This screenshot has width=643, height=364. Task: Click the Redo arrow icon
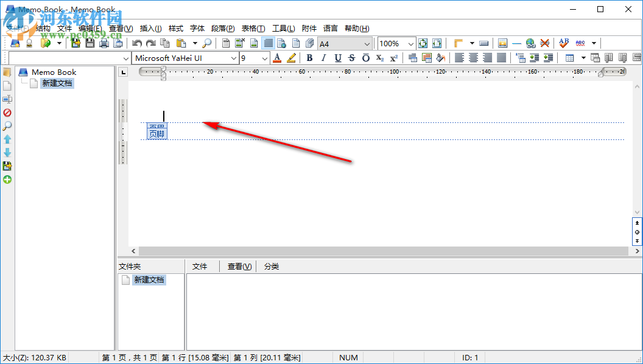(151, 43)
